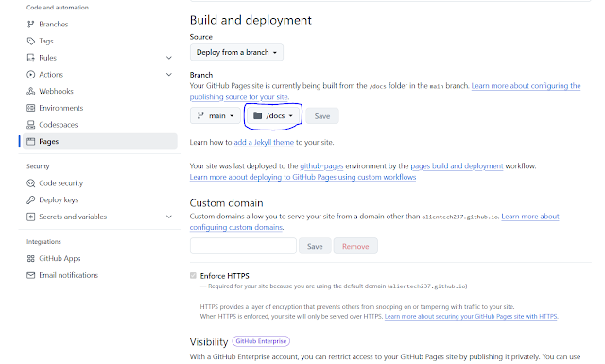The image size is (605, 364).
Task: Click the Secrets and variables asterisk icon
Action: 30,217
